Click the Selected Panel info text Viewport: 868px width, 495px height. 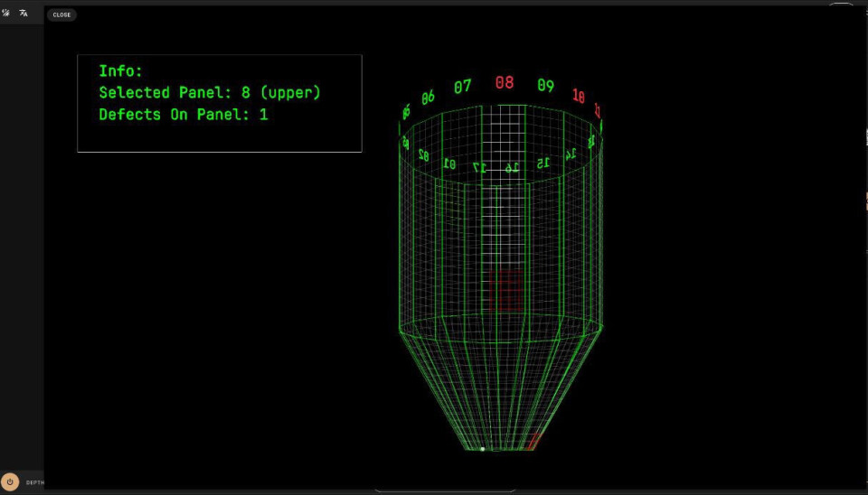[x=210, y=92]
